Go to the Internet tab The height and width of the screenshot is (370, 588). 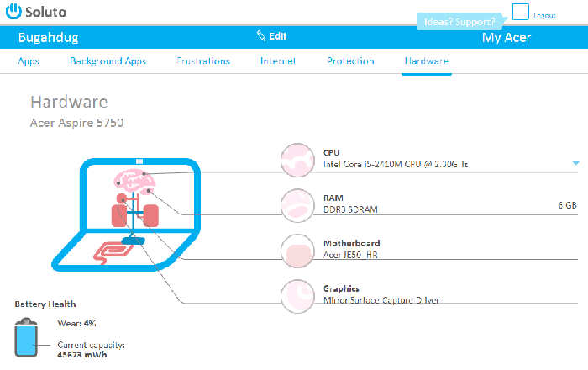coord(278,61)
